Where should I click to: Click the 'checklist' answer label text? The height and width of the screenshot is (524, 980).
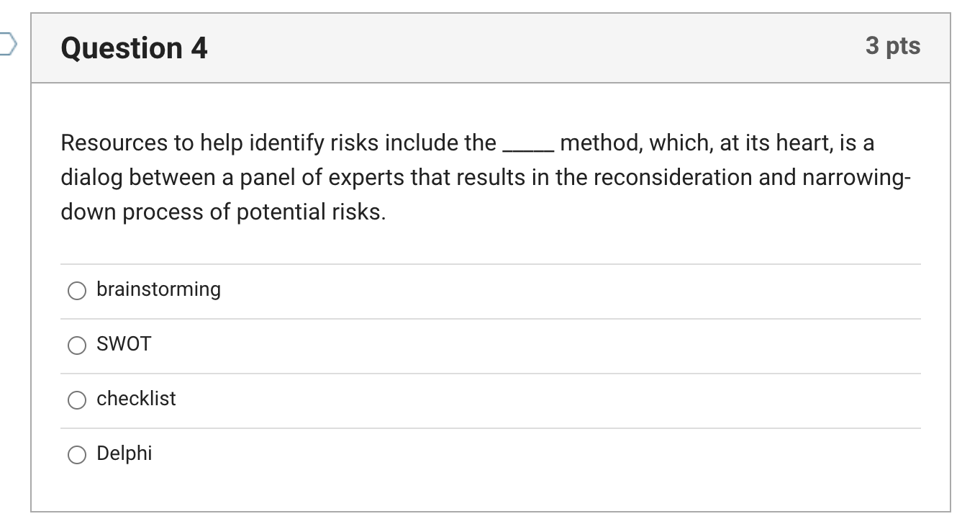click(x=136, y=399)
